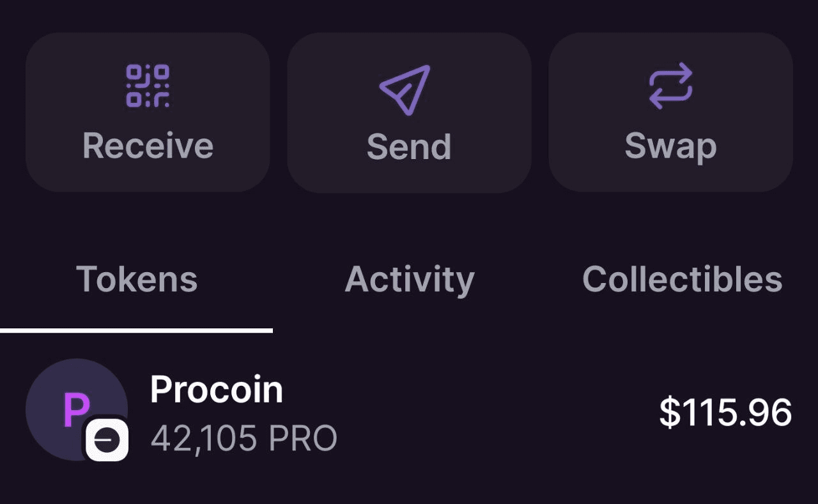Screen dimensions: 818x504
Task: Tap the paper plane Send icon
Action: click(405, 89)
